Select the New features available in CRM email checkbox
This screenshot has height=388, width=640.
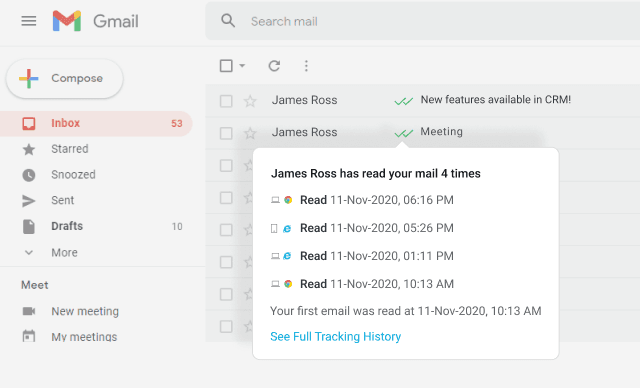pyautogui.click(x=226, y=101)
